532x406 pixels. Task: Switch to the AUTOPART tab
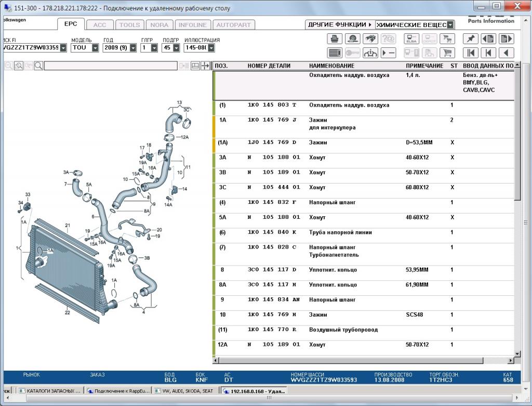(x=233, y=25)
